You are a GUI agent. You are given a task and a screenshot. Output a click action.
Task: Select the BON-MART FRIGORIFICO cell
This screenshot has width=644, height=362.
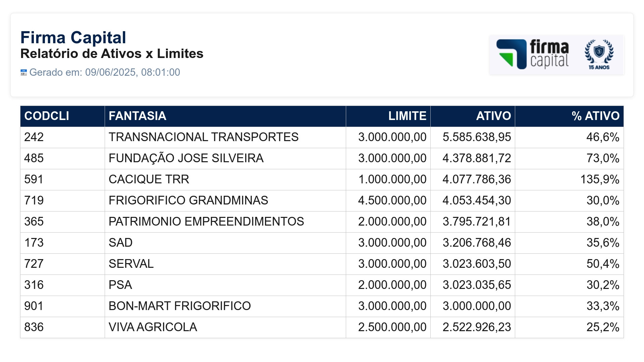click(225, 306)
